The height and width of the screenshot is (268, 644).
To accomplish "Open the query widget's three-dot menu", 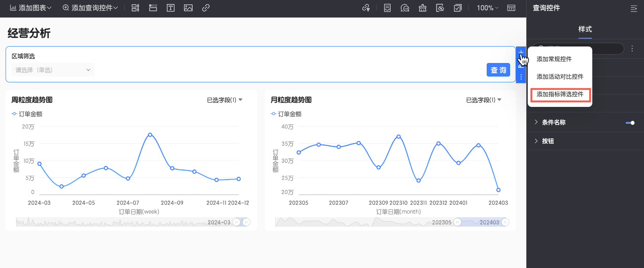I will click(521, 77).
